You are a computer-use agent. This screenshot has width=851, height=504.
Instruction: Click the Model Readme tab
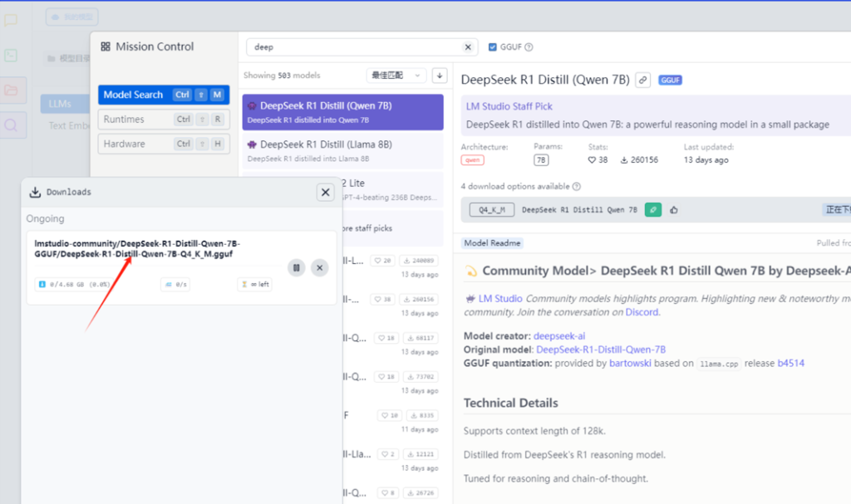492,243
